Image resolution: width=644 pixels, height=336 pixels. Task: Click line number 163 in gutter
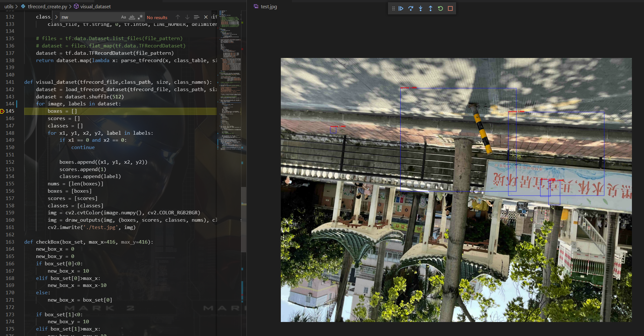click(x=10, y=242)
